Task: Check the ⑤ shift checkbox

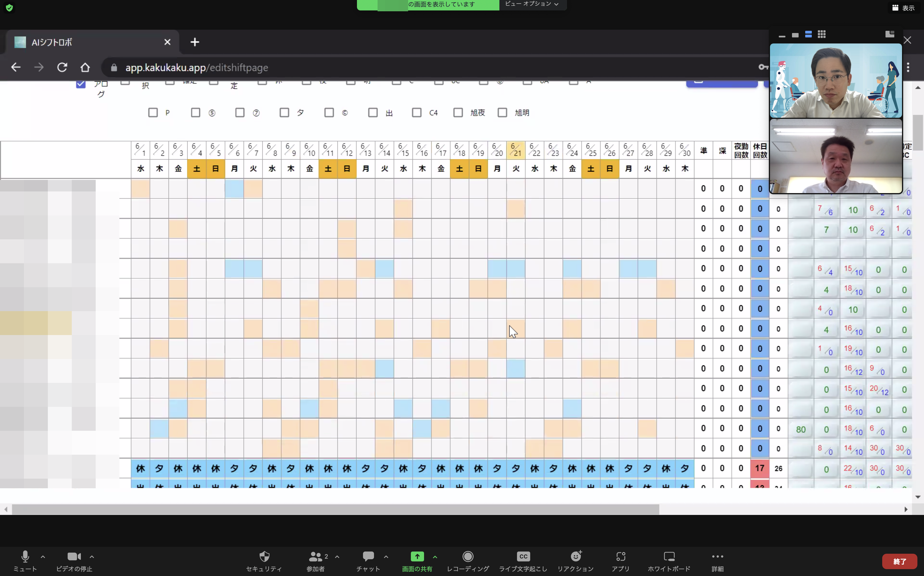Action: point(196,113)
